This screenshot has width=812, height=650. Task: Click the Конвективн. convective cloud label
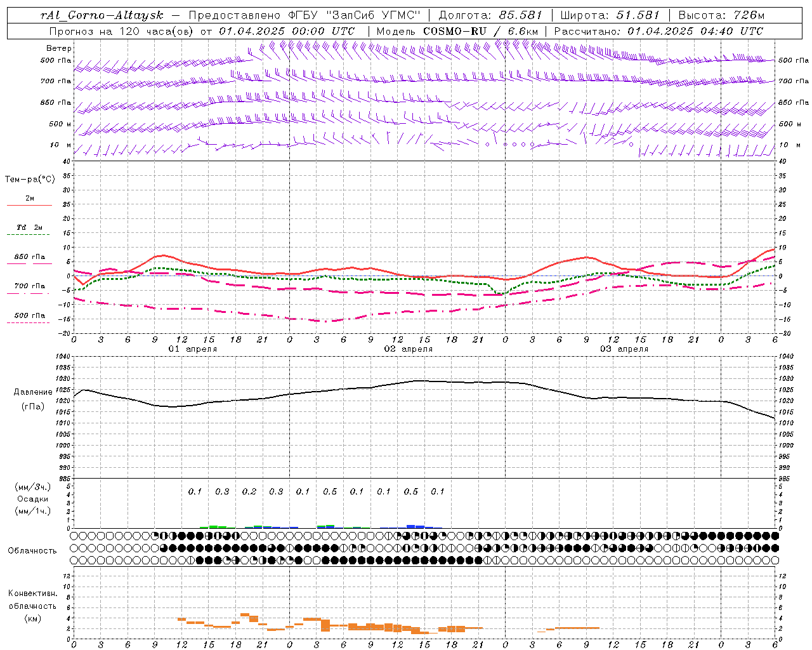[32, 594]
